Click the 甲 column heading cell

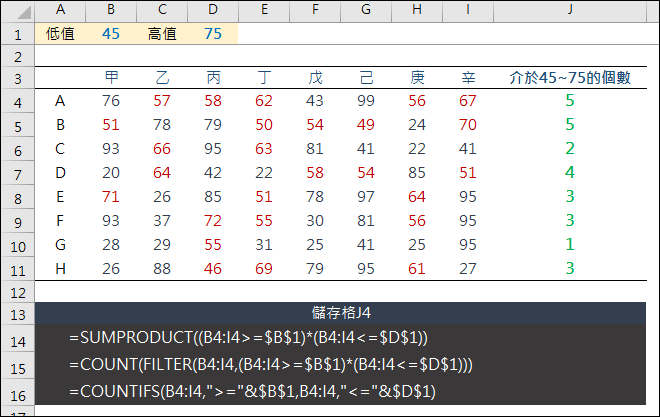tap(111, 77)
